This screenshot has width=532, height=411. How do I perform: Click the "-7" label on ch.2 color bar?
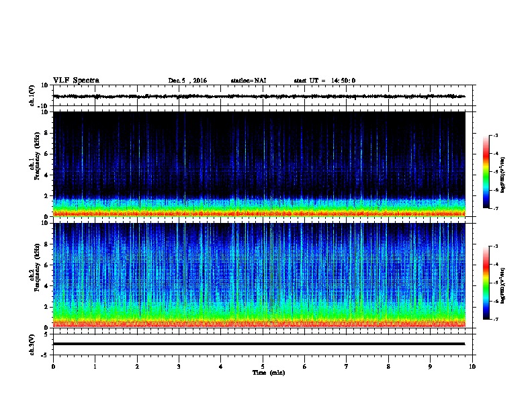pos(495,319)
